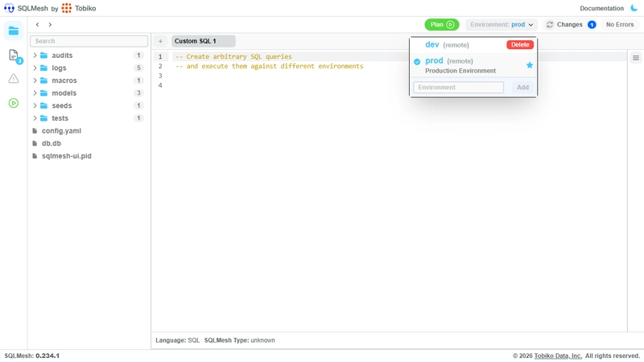Select the prod remote environment entry
The width and height of the screenshot is (644, 362).
473,65
